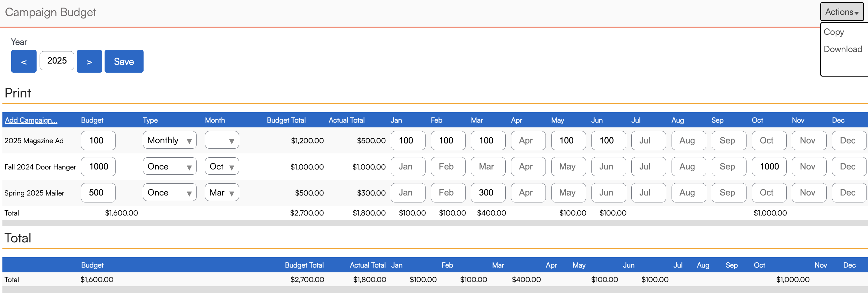
Task: Open Month dropdown for Spring 2025 Mailer
Action: [222, 192]
